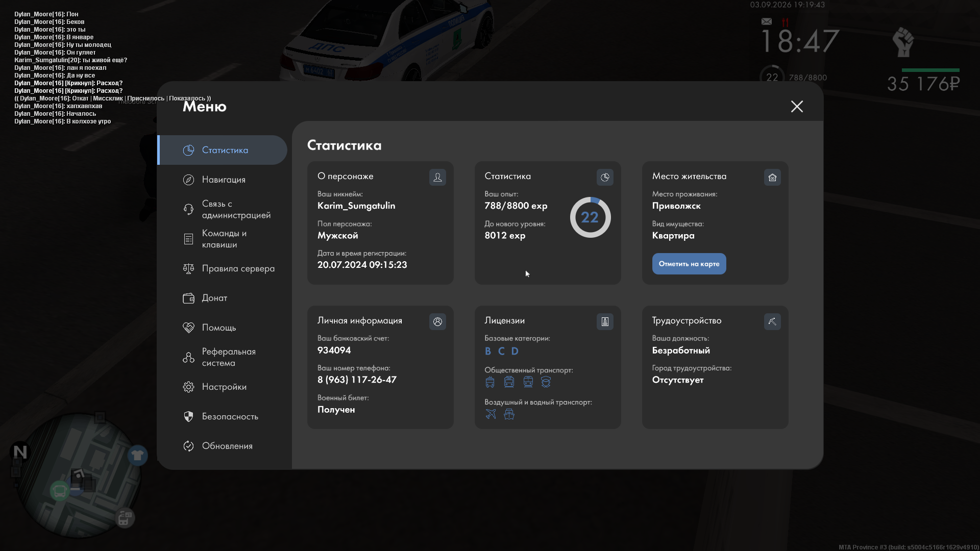Click the pickaxe icon in Трудоустройство card
Screen dimensions: 980x551
pos(772,321)
